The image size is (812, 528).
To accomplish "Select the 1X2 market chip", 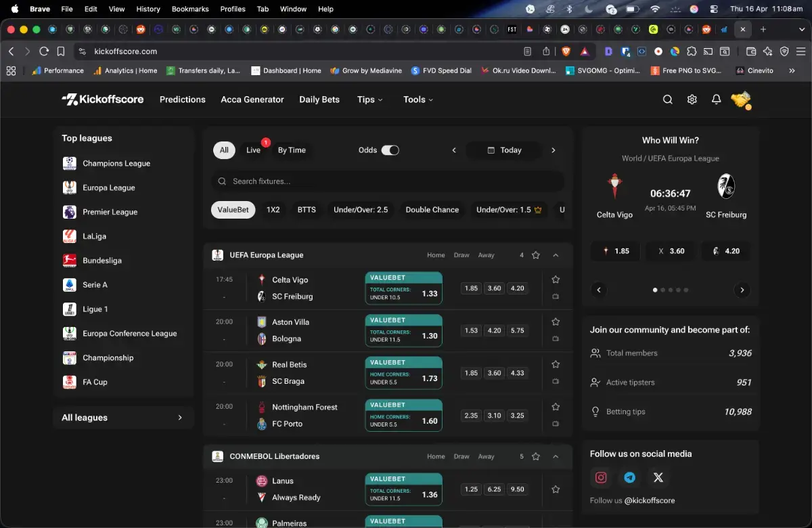I will pyautogui.click(x=273, y=210).
